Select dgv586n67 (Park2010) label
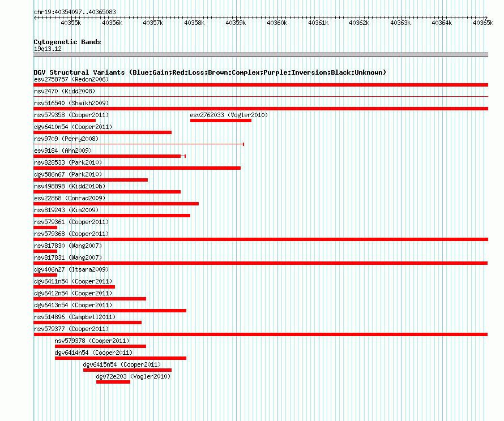This screenshot has height=421, width=504. tap(68, 174)
